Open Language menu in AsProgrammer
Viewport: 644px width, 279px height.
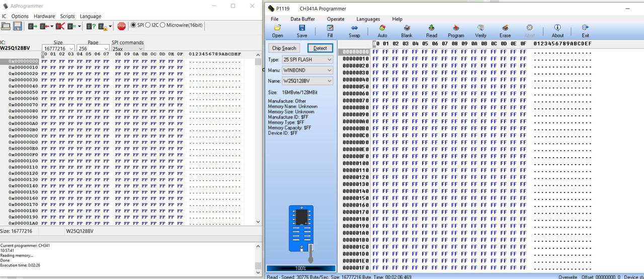pyautogui.click(x=91, y=16)
